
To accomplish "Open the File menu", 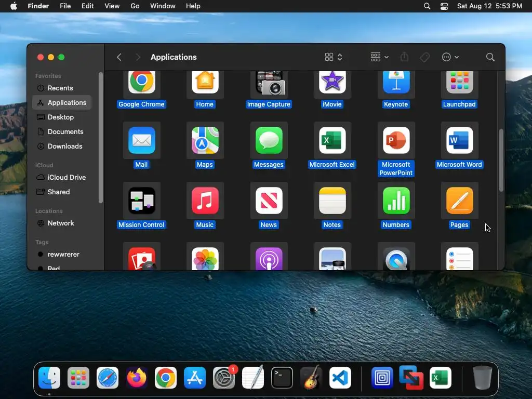I will (x=65, y=6).
